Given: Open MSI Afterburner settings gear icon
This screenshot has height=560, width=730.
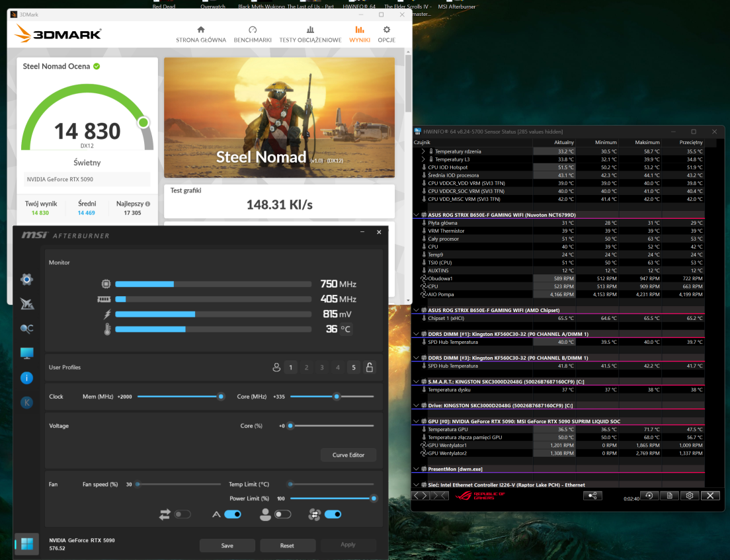Looking at the screenshot, I should pyautogui.click(x=26, y=280).
